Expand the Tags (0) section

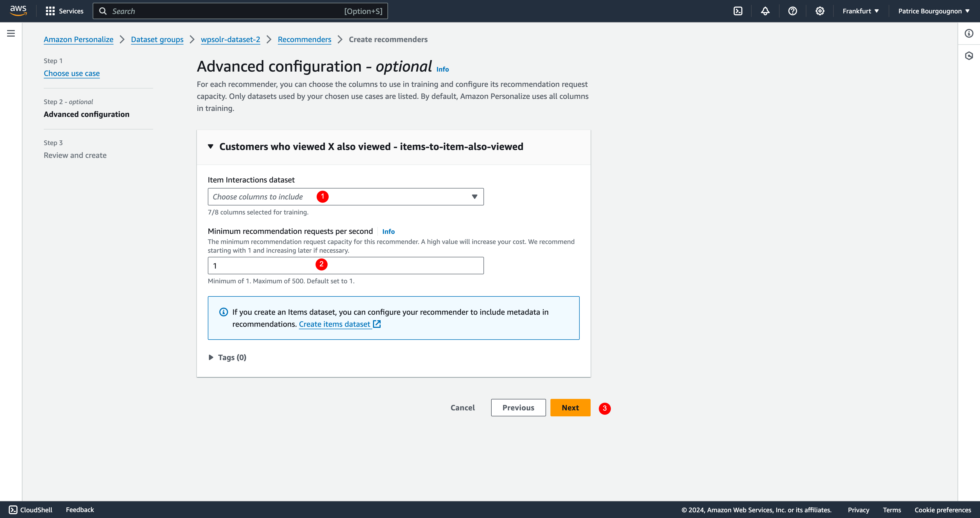click(x=227, y=357)
